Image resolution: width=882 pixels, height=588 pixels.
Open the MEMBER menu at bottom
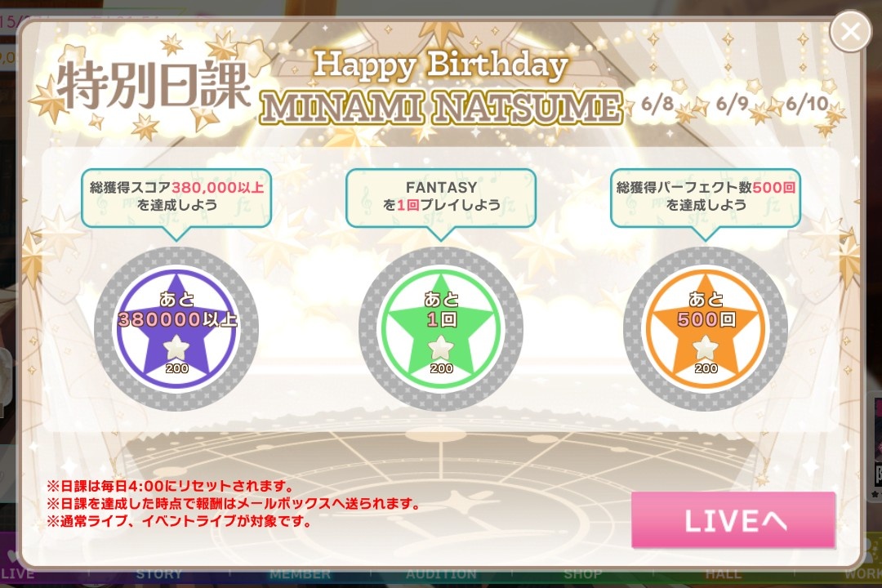[x=300, y=574]
